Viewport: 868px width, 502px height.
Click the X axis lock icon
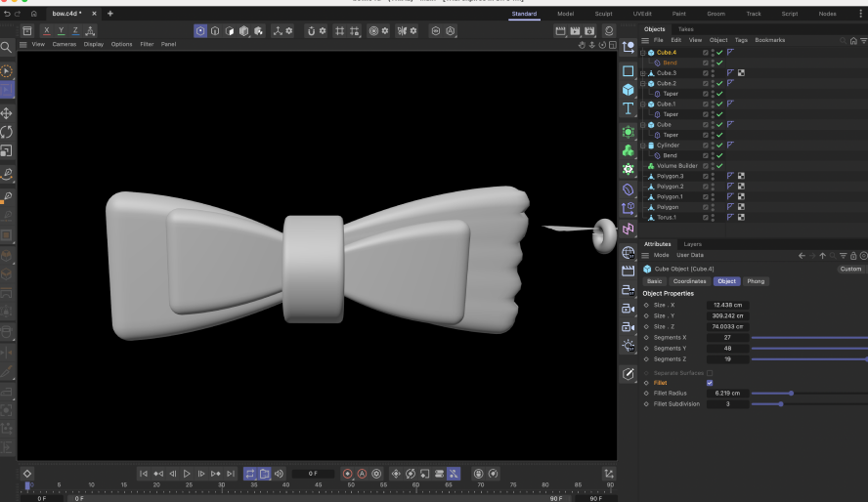[46, 31]
